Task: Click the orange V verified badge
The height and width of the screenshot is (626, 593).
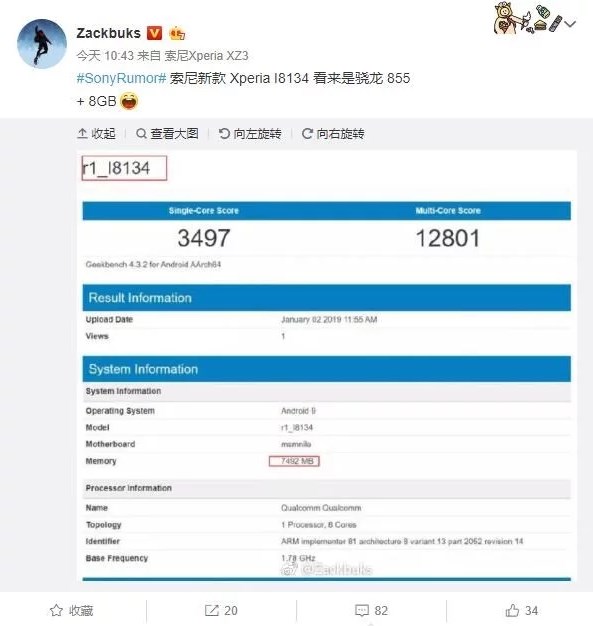Action: click(155, 33)
